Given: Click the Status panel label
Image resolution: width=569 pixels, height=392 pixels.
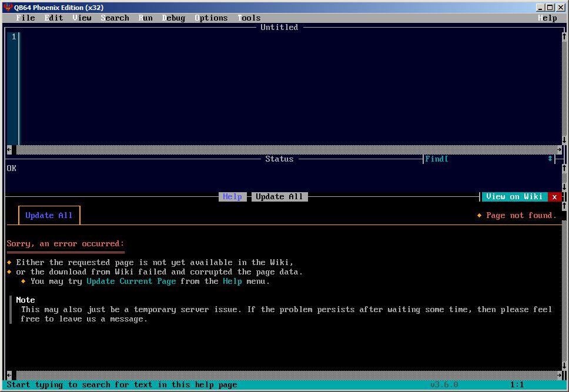Looking at the screenshot, I should pos(279,159).
